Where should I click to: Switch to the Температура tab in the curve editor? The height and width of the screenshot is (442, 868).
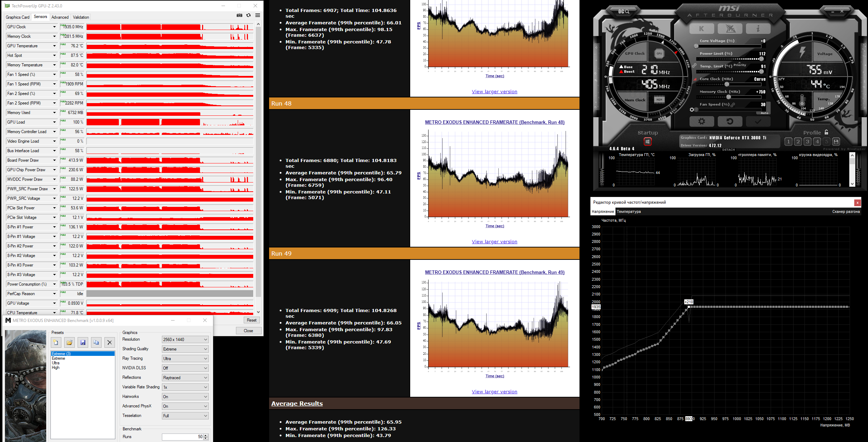tap(629, 211)
